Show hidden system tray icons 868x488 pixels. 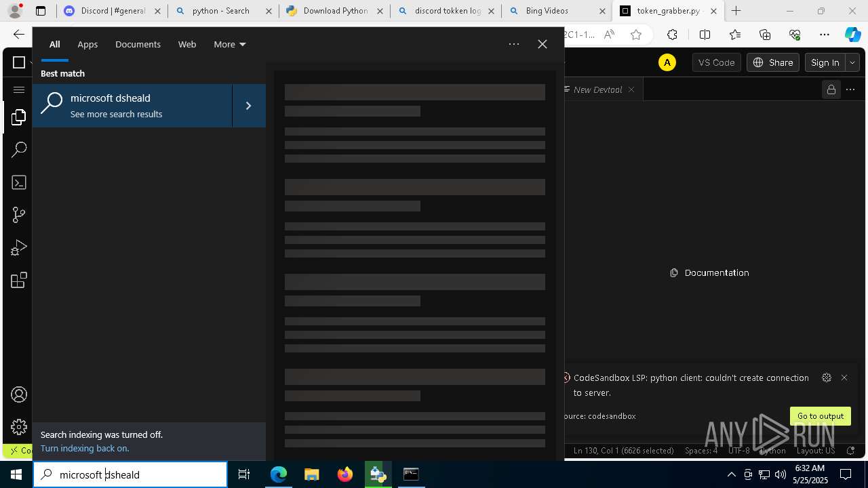[x=731, y=474]
